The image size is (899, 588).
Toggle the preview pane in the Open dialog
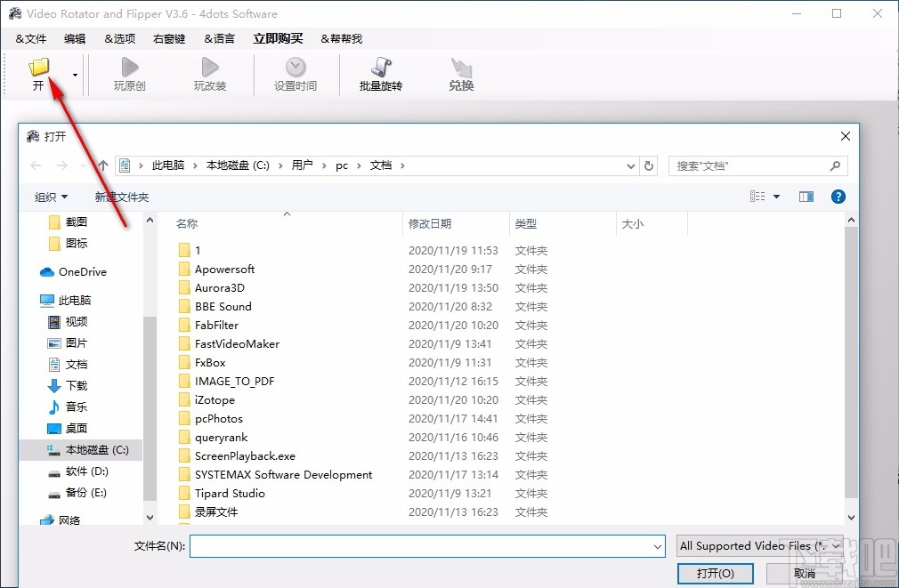[x=806, y=197]
